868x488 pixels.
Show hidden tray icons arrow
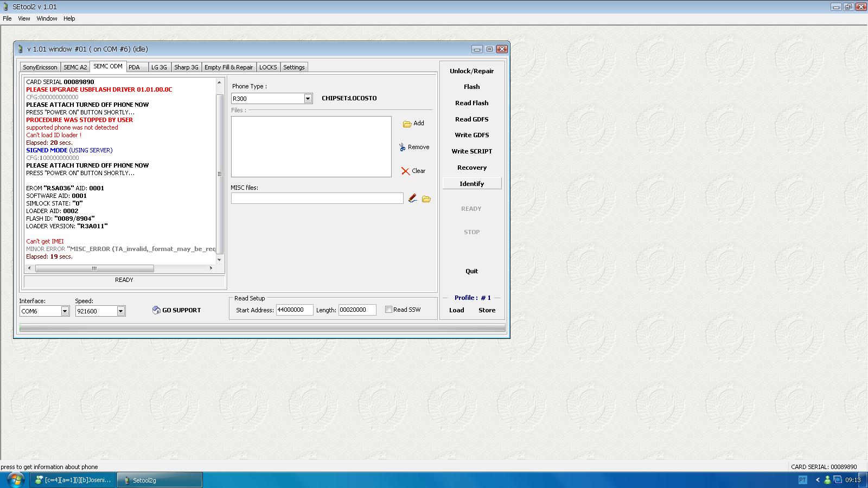point(818,480)
